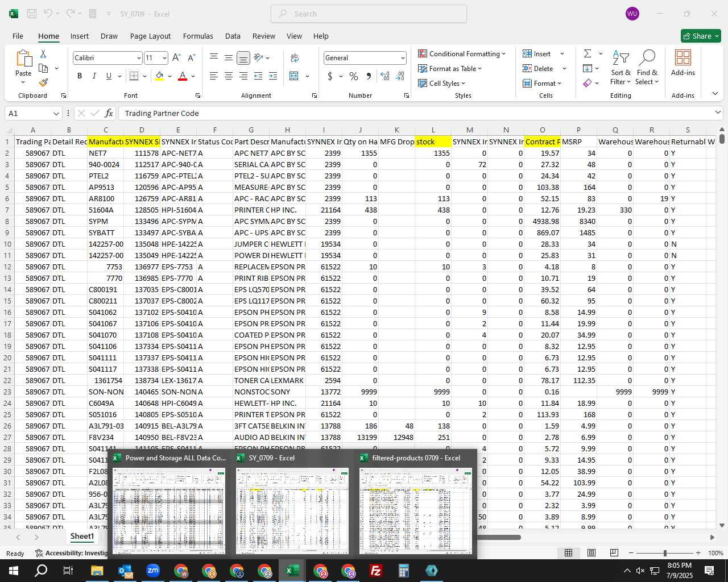The height and width of the screenshot is (582, 728).
Task: Click the Format Painter brush icon
Action: (x=43, y=82)
